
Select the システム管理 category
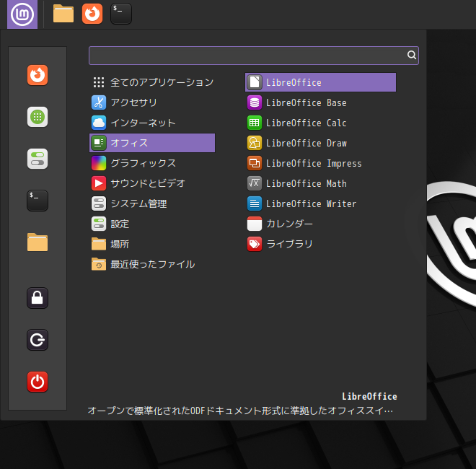[x=152, y=203]
